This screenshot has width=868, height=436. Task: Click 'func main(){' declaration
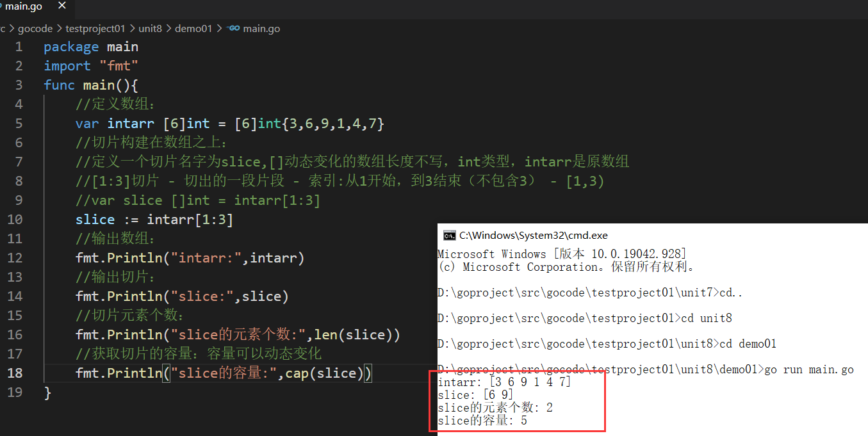point(91,85)
